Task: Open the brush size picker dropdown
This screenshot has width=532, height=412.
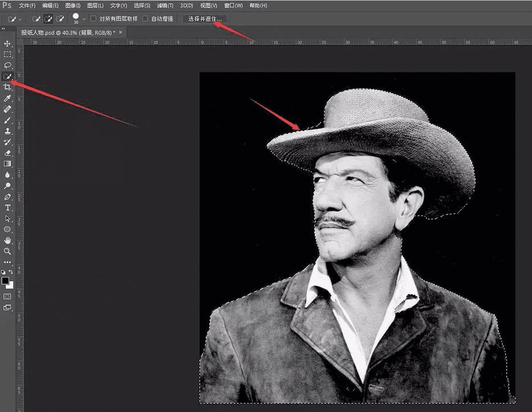Action: [x=84, y=19]
